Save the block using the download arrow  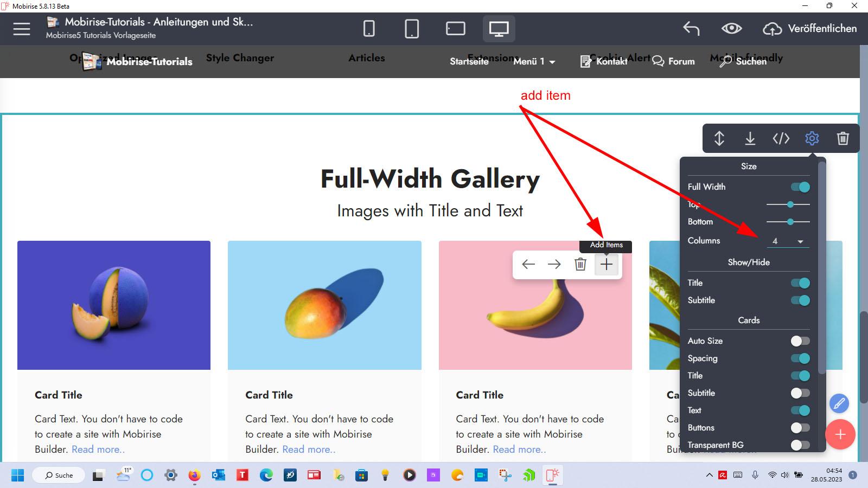coord(750,138)
